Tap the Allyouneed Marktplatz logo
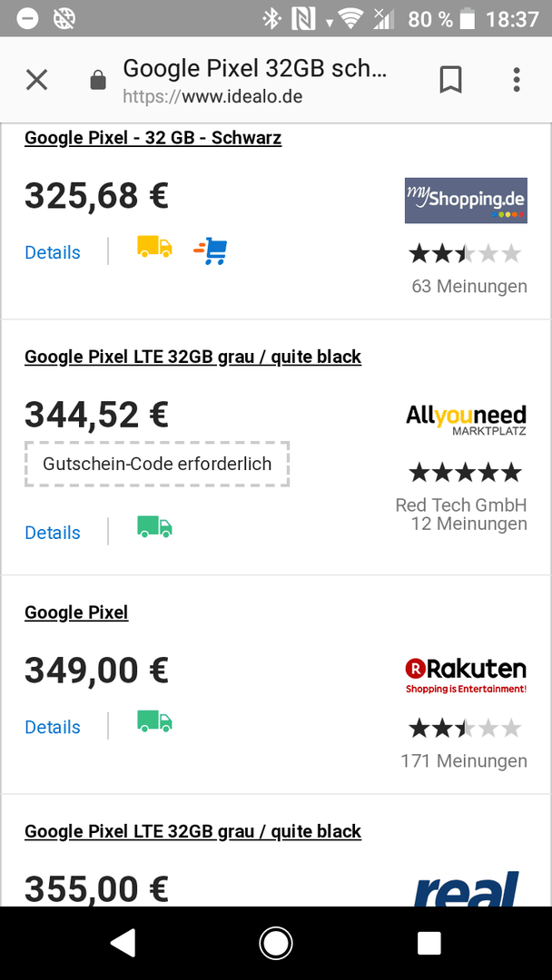The height and width of the screenshot is (980, 552). (x=466, y=419)
